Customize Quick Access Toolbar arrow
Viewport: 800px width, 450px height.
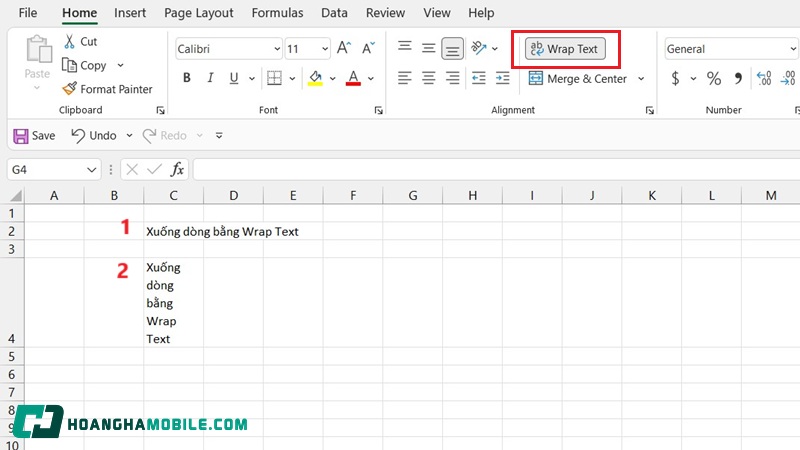click(x=219, y=136)
